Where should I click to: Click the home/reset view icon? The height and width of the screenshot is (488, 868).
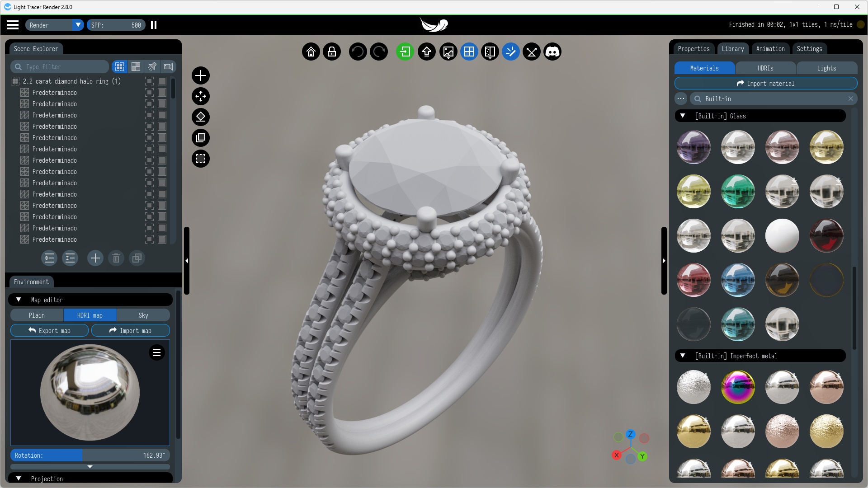311,52
